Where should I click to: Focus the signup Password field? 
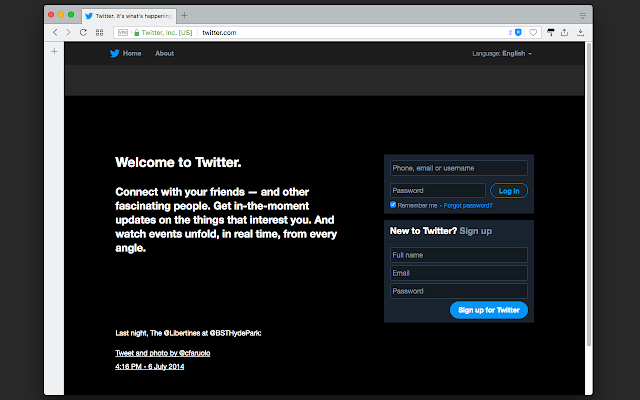click(x=459, y=291)
